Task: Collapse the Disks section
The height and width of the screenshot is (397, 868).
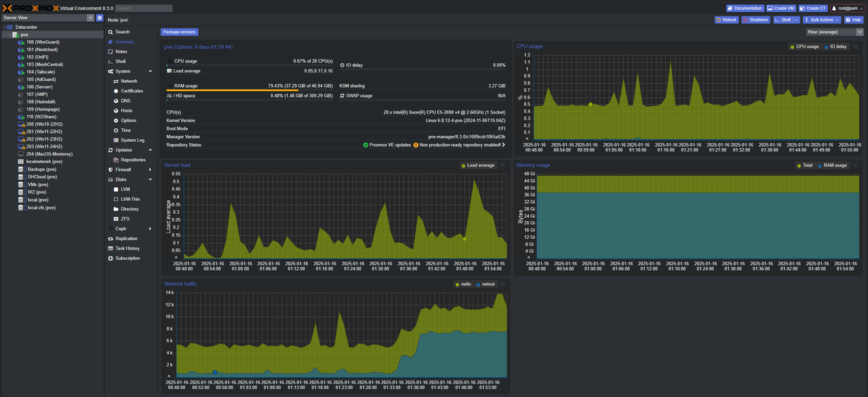Action: click(151, 179)
